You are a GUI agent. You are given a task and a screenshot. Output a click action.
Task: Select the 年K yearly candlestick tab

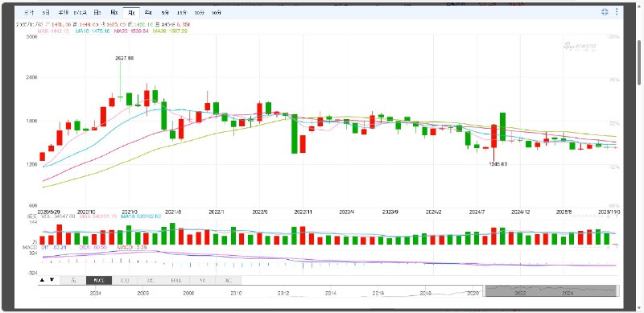(148, 13)
